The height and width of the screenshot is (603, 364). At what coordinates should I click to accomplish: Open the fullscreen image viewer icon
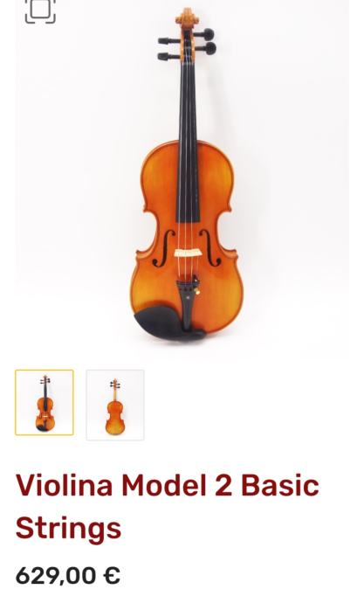pos(40,10)
